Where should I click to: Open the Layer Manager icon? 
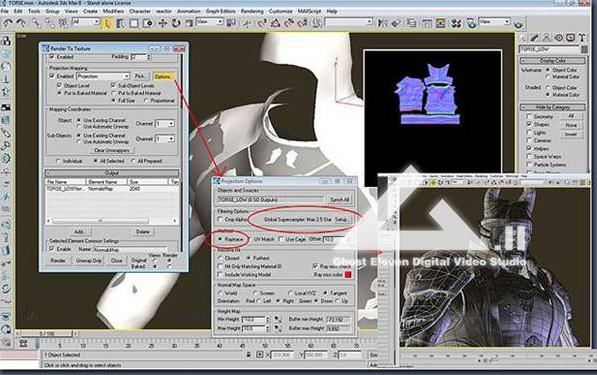pos(412,24)
